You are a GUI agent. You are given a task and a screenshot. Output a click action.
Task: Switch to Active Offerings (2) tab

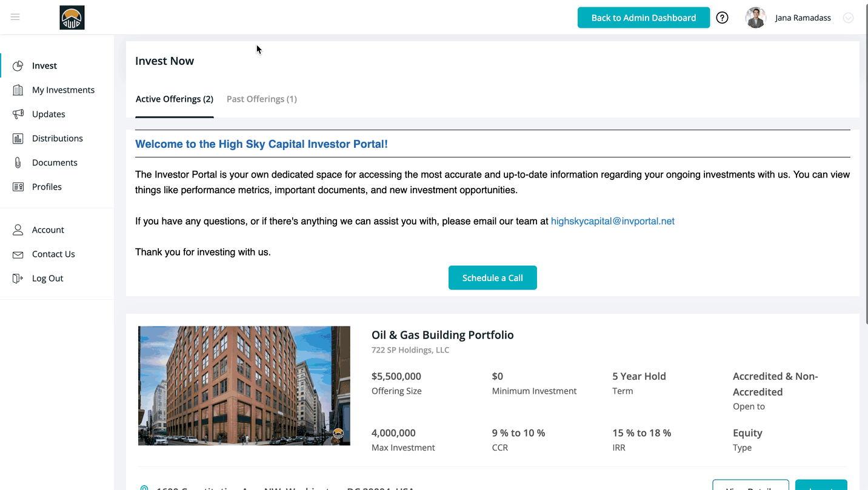[x=175, y=99]
